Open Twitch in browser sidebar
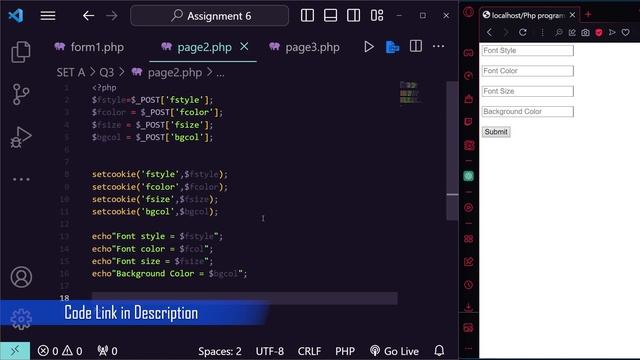 469,122
